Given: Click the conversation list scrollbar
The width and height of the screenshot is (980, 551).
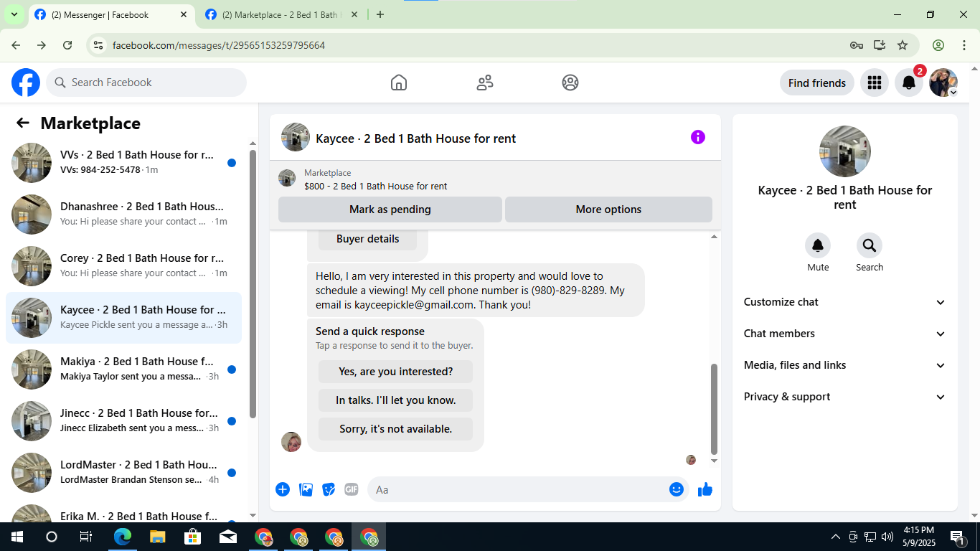Looking at the screenshot, I should click(x=253, y=283).
